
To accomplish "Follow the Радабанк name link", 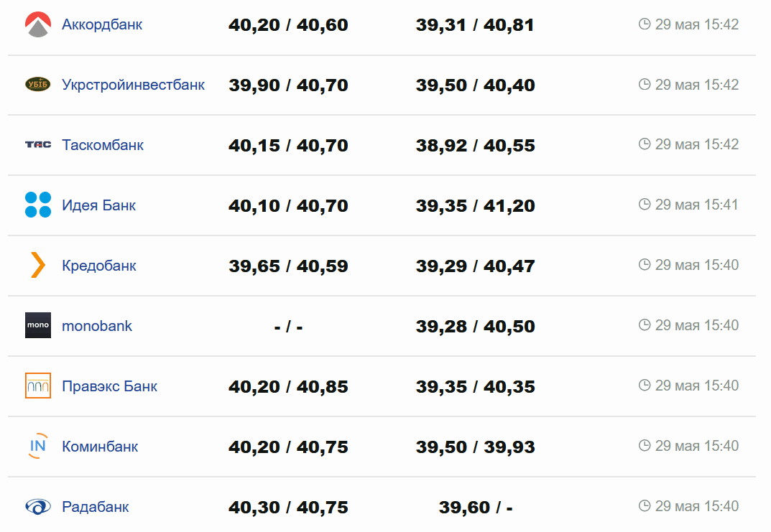I will pyautogui.click(x=96, y=507).
